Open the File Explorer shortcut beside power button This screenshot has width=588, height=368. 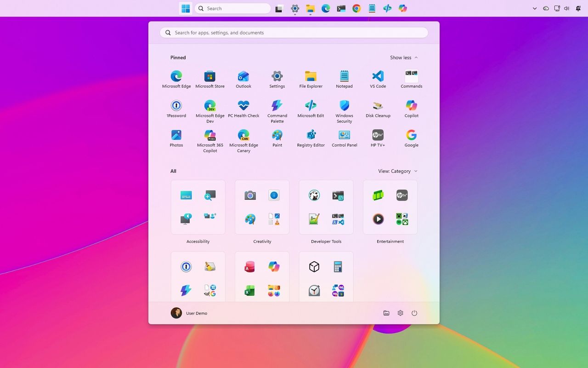click(386, 313)
